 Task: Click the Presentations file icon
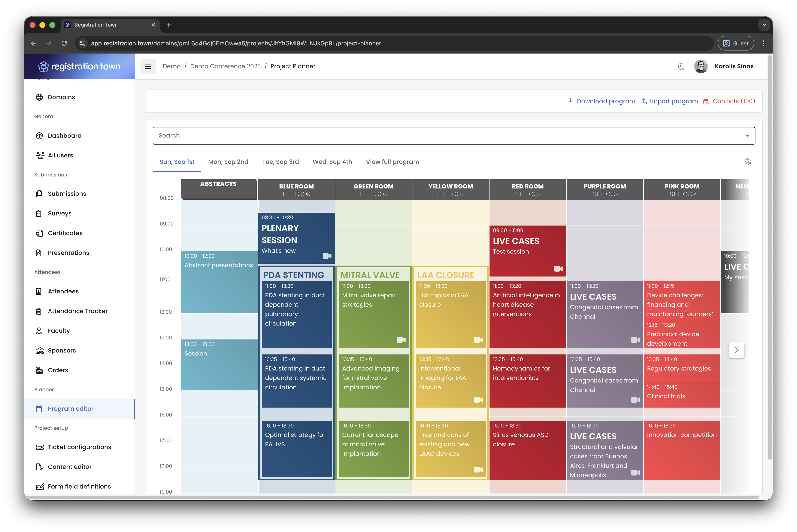pos(39,253)
